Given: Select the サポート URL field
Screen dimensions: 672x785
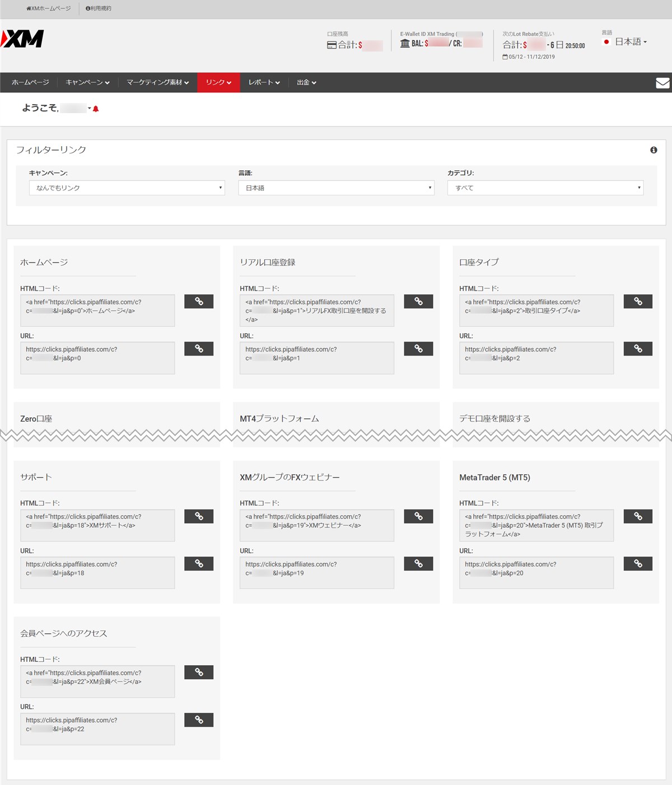Looking at the screenshot, I should [x=97, y=573].
